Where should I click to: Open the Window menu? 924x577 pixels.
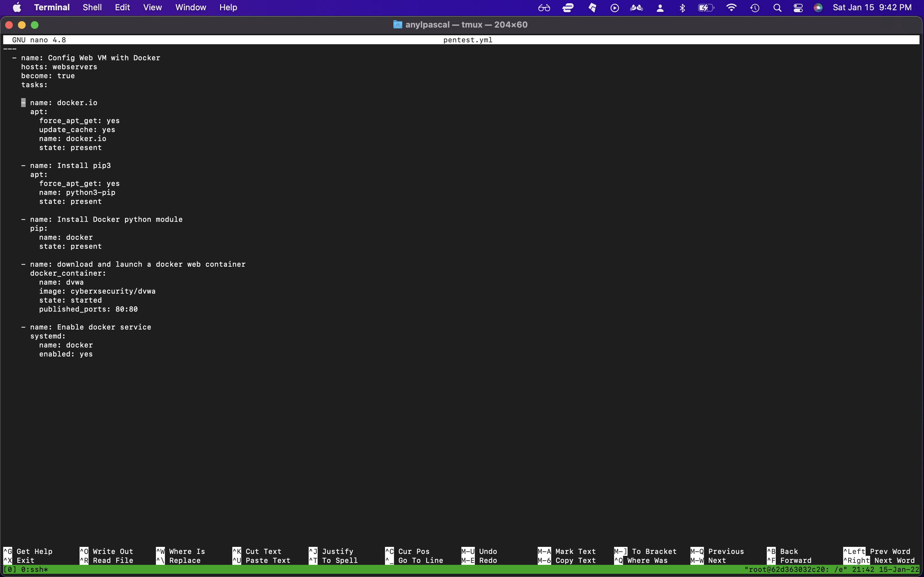(x=191, y=7)
